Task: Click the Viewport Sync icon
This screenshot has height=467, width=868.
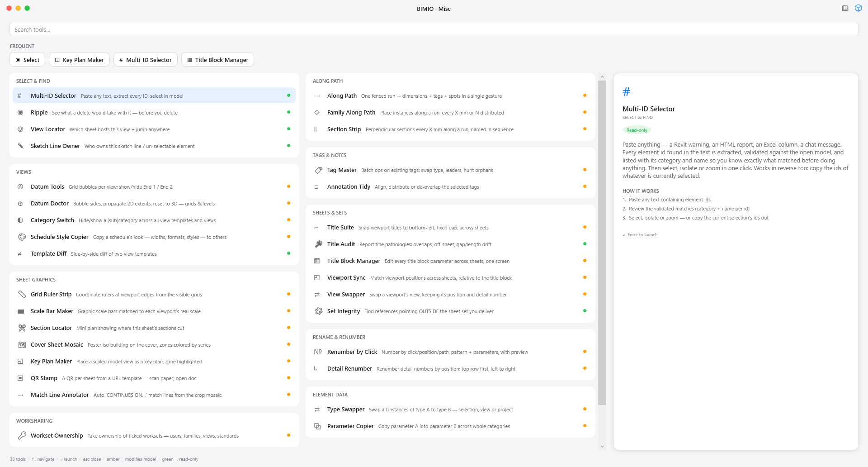Action: tap(317, 277)
